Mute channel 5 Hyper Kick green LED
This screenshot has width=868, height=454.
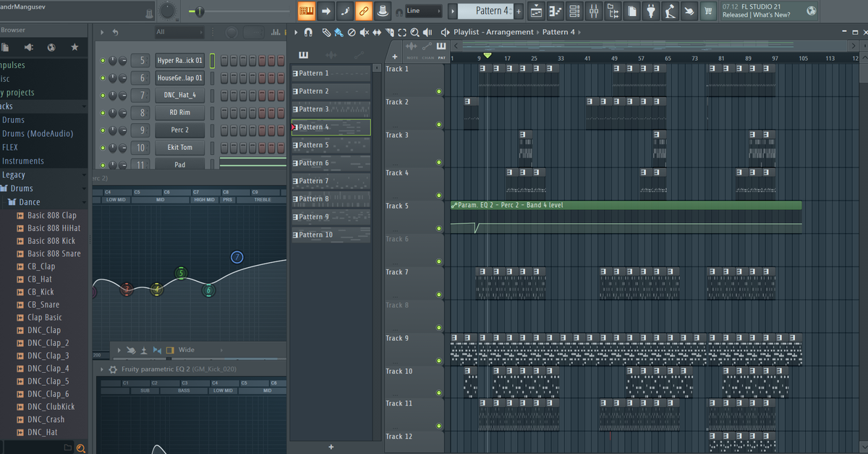coord(103,60)
